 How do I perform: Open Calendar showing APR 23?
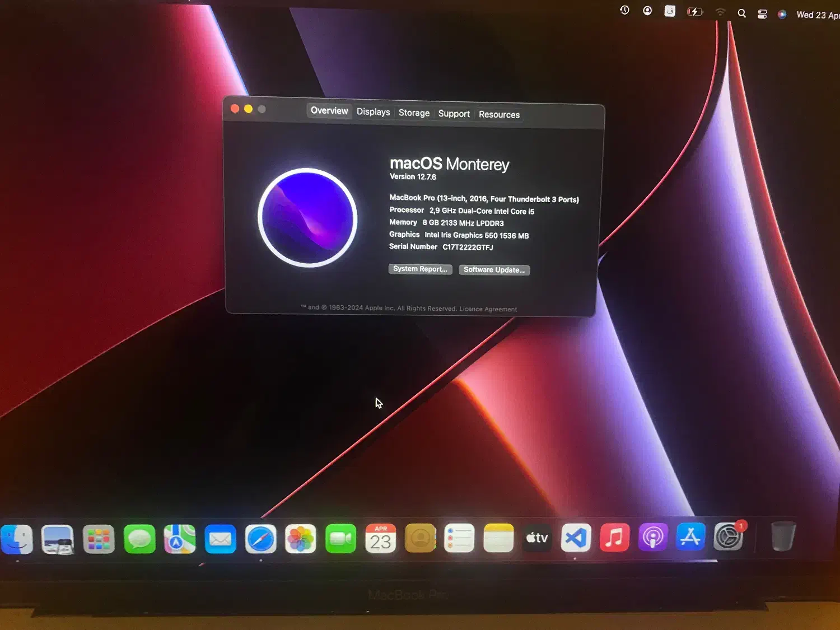coord(381,539)
